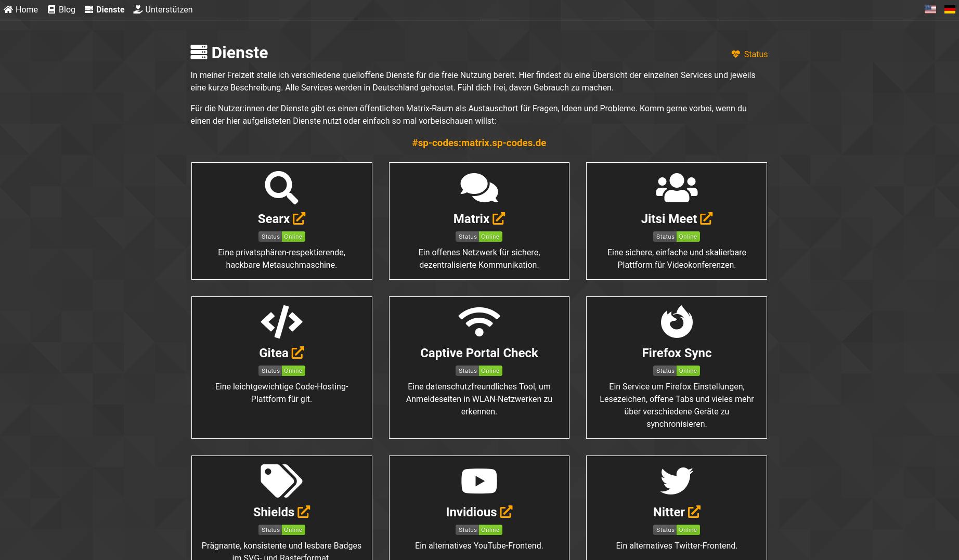
Task: Click the Searx magnifying glass icon
Action: click(281, 187)
